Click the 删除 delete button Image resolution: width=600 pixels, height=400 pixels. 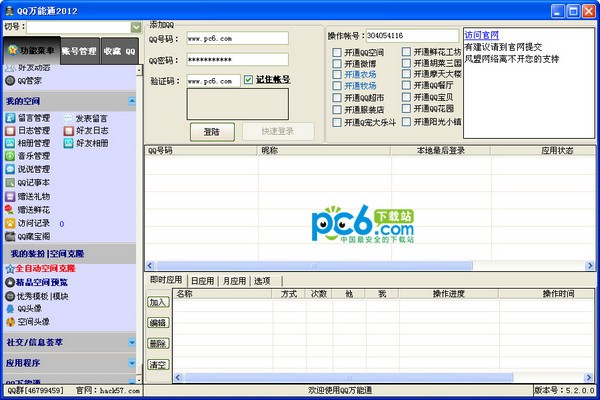158,344
